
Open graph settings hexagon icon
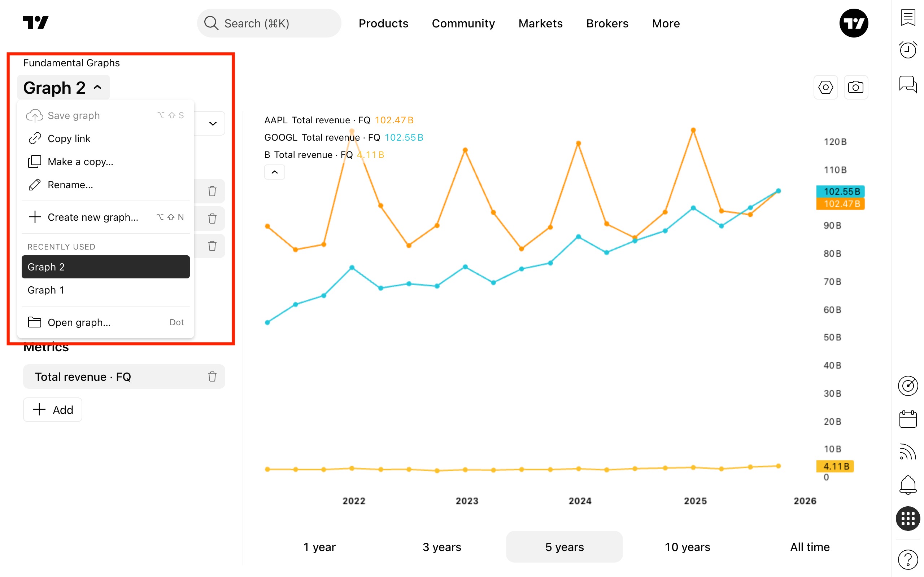[x=825, y=87]
